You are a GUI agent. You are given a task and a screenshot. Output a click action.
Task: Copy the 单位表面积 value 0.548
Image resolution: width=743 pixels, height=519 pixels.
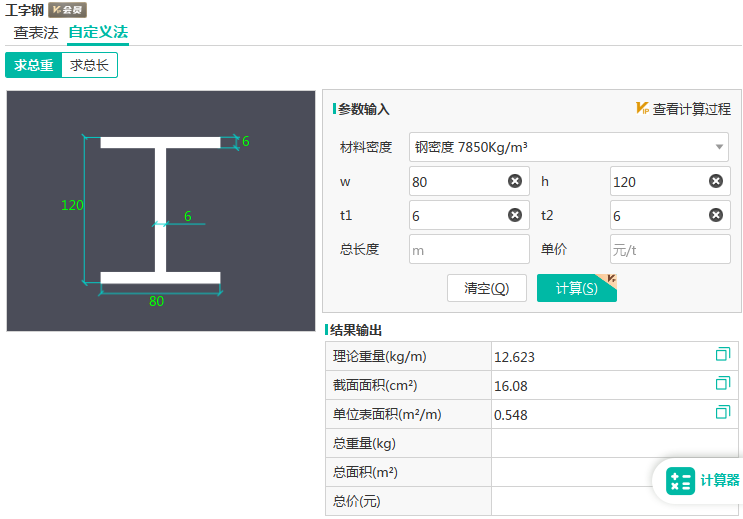tap(723, 412)
